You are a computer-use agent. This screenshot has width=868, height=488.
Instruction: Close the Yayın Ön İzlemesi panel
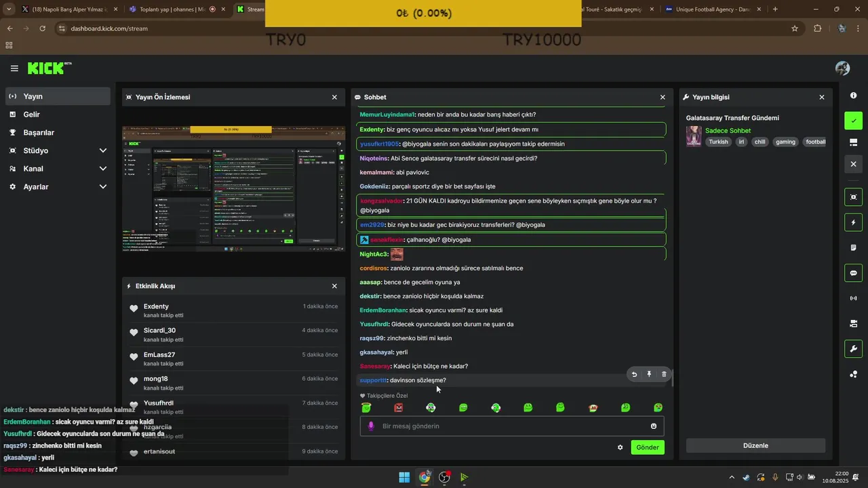334,97
